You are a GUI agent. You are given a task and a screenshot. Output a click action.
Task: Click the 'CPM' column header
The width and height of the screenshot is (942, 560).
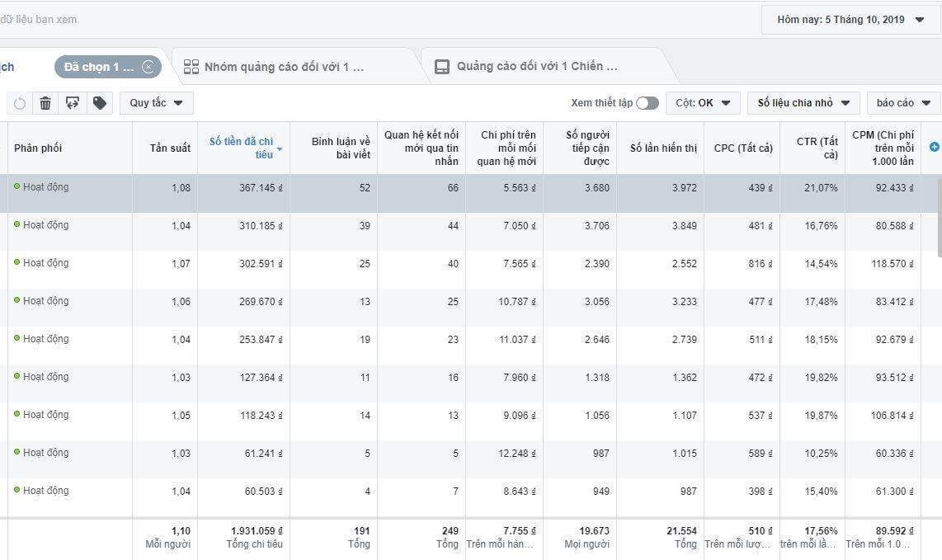883,148
